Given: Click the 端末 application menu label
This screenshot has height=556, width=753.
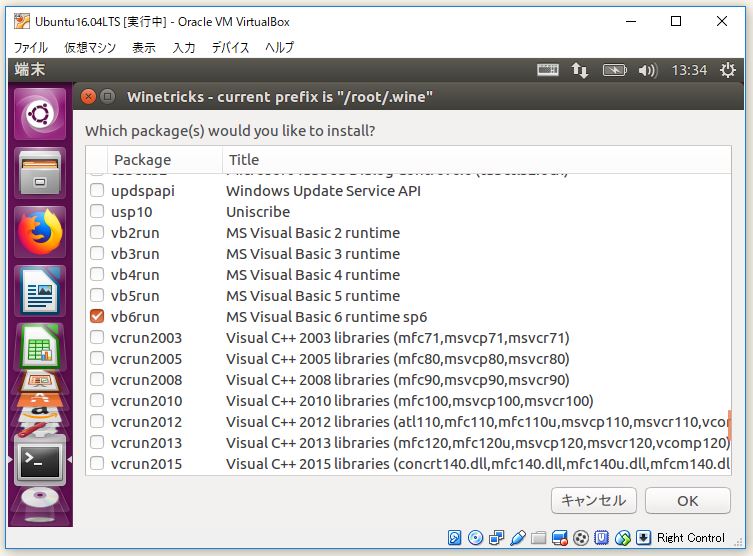Looking at the screenshot, I should coord(30,70).
